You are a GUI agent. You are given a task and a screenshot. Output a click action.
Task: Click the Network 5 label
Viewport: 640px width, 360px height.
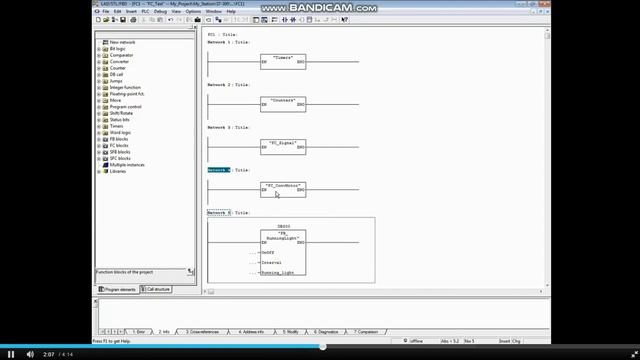click(219, 213)
